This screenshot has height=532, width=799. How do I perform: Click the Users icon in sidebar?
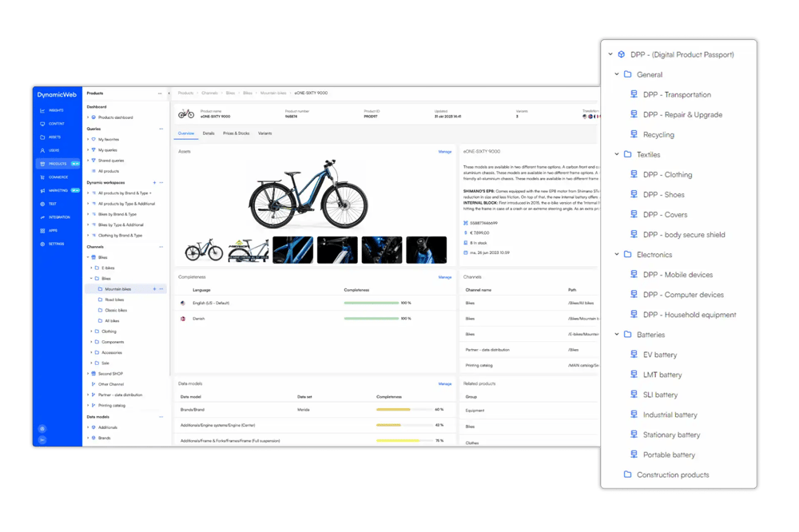pos(42,150)
